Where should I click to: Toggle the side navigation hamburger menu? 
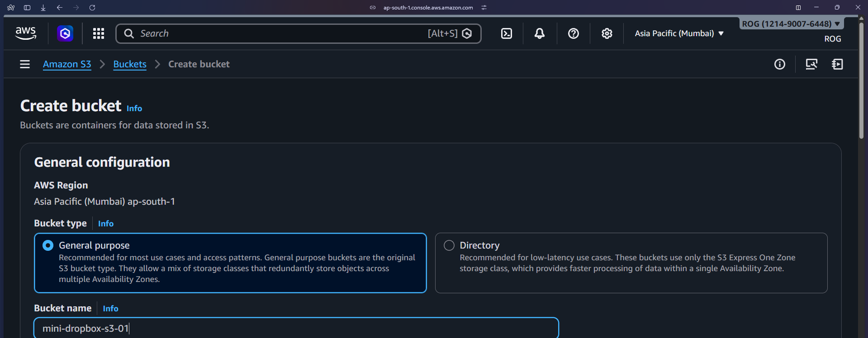25,64
